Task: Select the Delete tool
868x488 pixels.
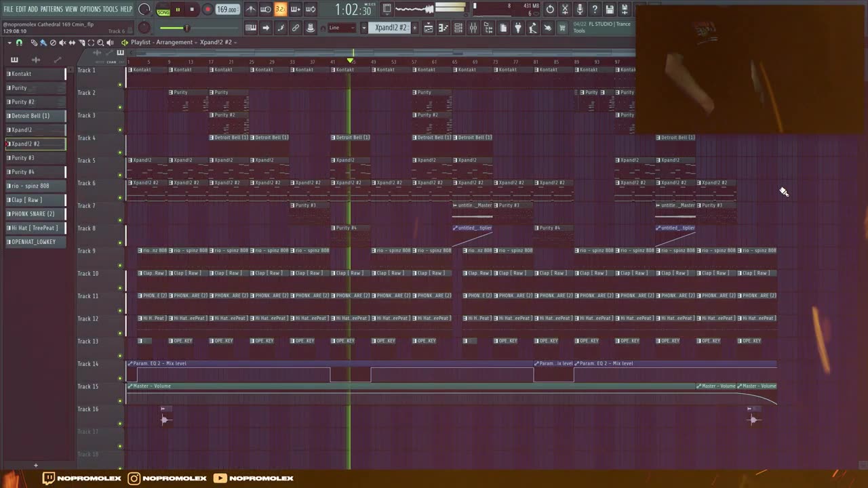Action: tap(53, 42)
